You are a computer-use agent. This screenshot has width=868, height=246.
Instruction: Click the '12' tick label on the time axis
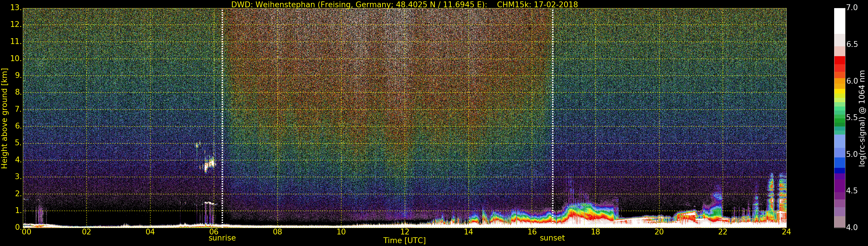point(405,232)
